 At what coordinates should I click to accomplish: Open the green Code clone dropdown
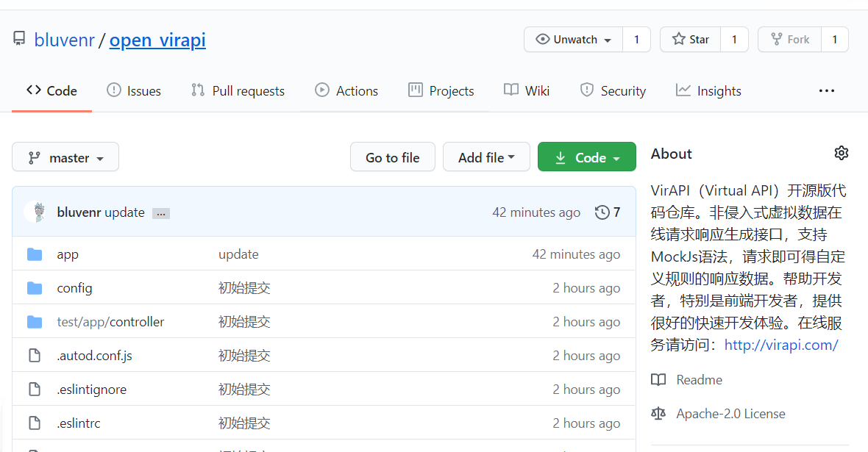pyautogui.click(x=587, y=157)
